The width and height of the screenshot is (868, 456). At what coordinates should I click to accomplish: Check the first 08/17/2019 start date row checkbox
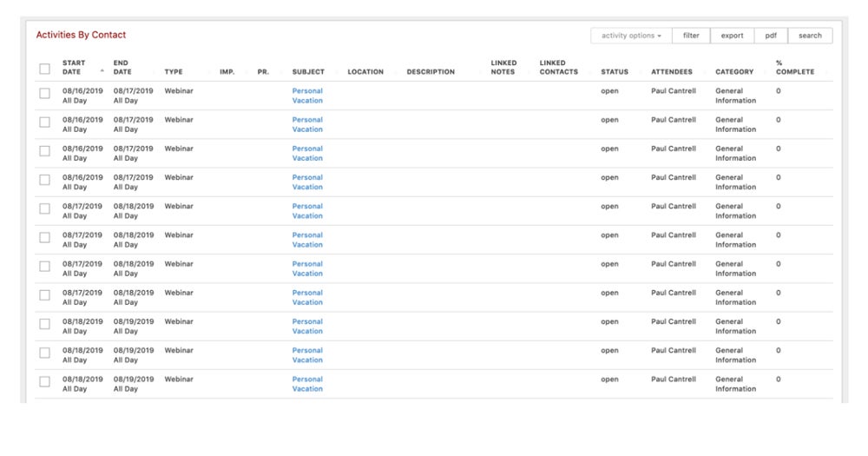pyautogui.click(x=45, y=208)
